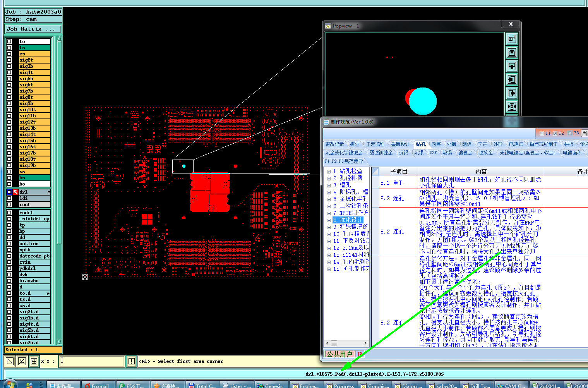The image size is (588, 388).
Task: Click the layer list scroll up arrow
Action: tap(59, 38)
